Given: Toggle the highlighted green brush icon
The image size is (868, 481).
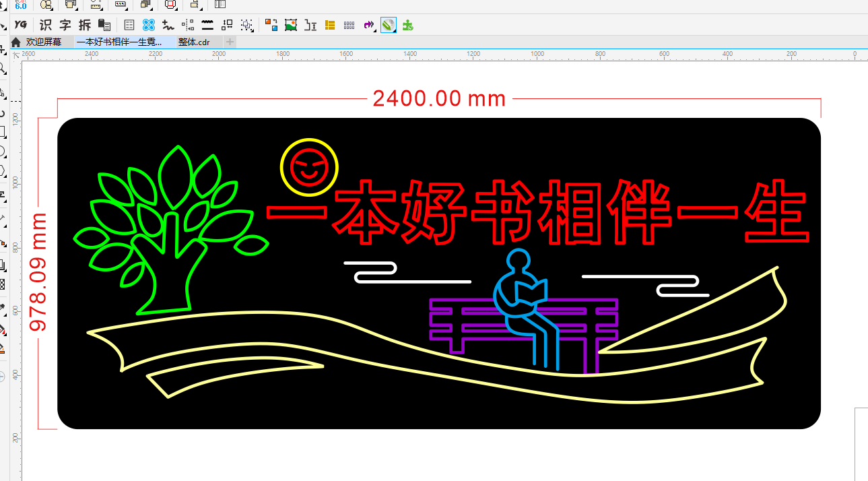Looking at the screenshot, I should click(388, 25).
